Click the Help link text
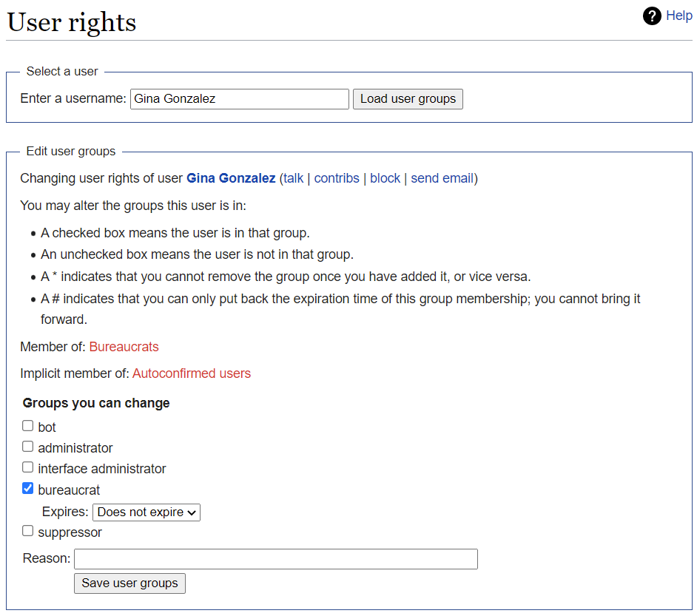Viewport: 697px width, 616px height. pyautogui.click(x=679, y=16)
